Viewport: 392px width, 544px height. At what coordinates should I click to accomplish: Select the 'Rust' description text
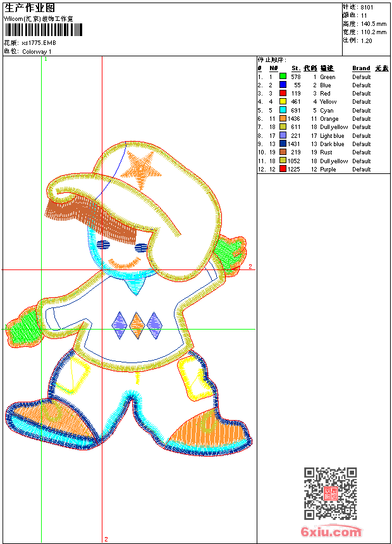pos(326,152)
